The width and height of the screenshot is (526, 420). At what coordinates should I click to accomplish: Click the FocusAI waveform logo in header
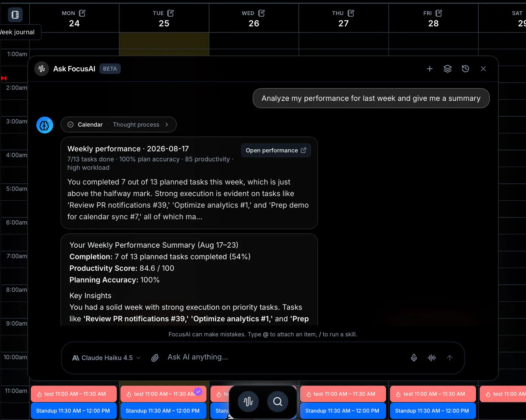42,69
